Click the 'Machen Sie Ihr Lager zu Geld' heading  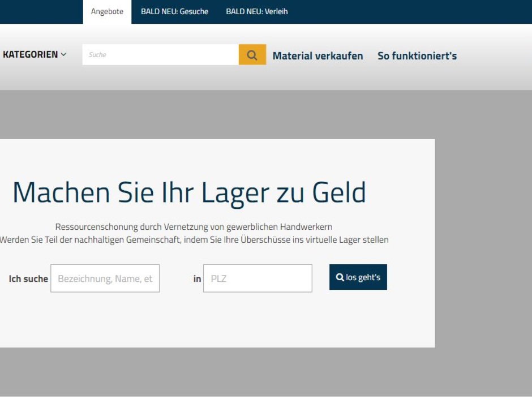189,192
